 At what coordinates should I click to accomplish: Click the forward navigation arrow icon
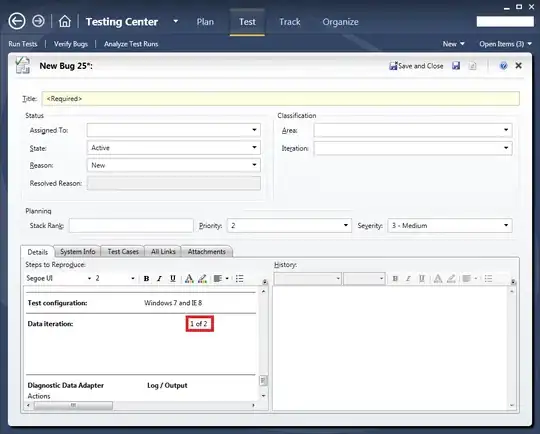coord(38,21)
